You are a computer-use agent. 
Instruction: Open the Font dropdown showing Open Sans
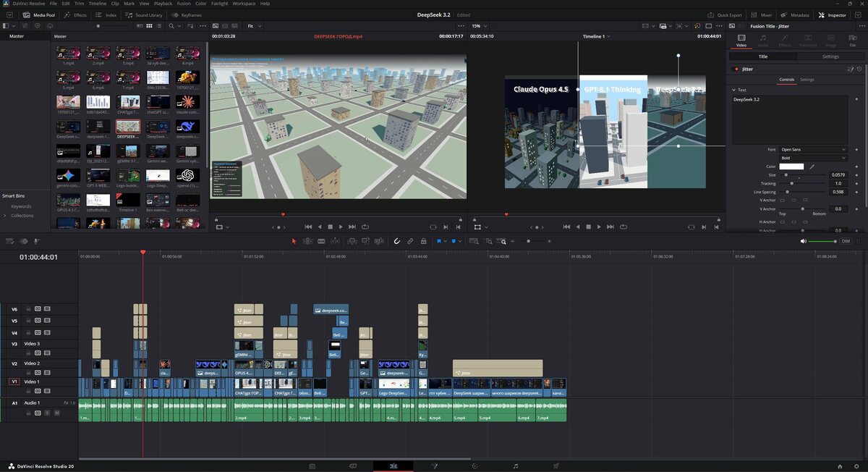coord(812,149)
